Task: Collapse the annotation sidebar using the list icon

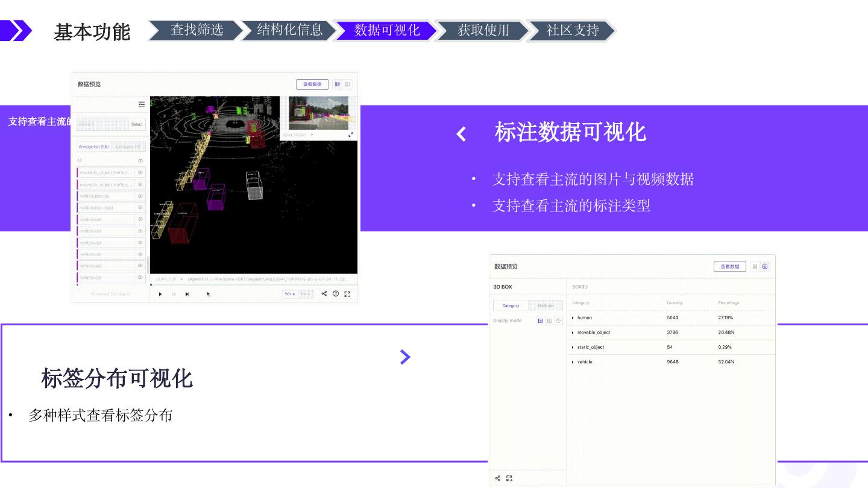Action: coord(142,104)
